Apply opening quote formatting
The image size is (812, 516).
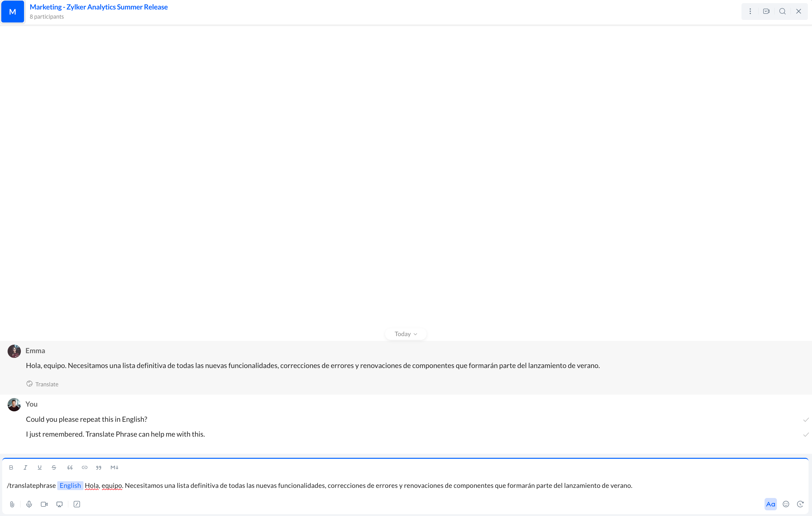pos(70,467)
